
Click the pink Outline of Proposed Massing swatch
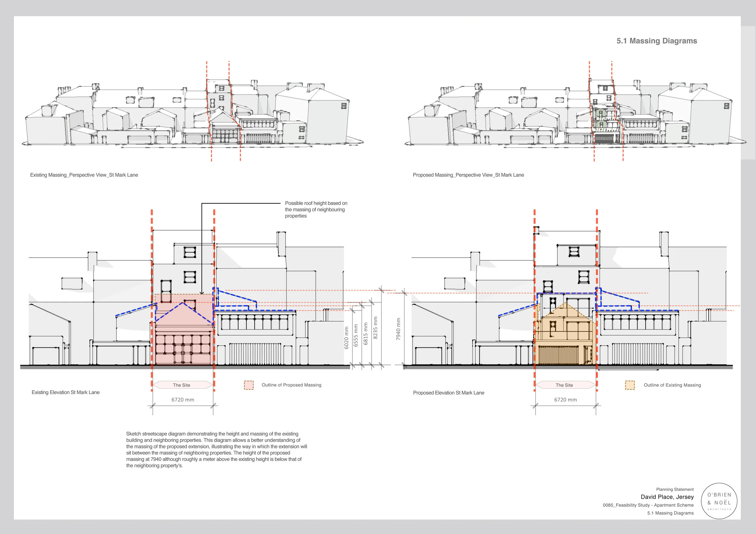click(x=248, y=385)
